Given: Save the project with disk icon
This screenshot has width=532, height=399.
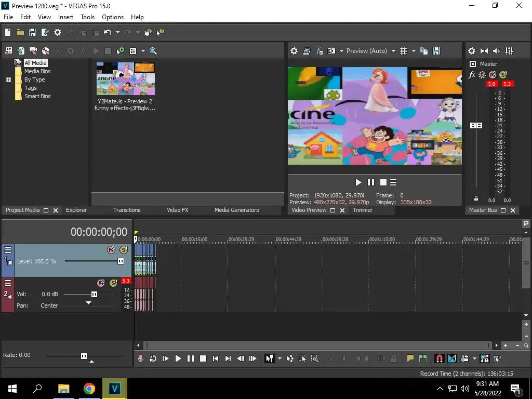Looking at the screenshot, I should [33, 32].
